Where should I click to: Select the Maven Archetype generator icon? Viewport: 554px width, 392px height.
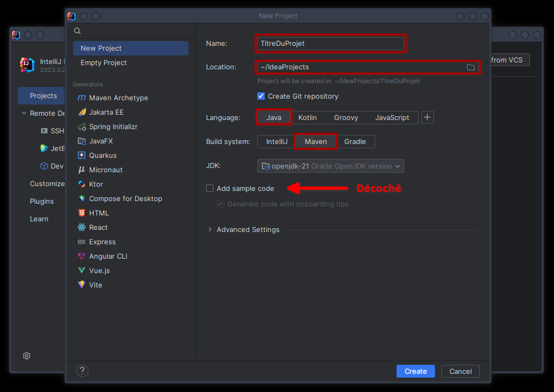click(82, 98)
